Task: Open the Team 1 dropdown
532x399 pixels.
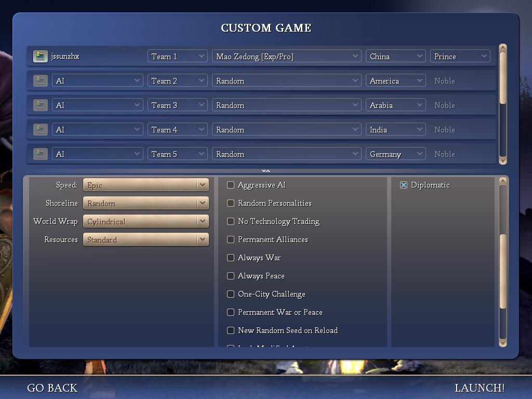Action: (x=178, y=56)
